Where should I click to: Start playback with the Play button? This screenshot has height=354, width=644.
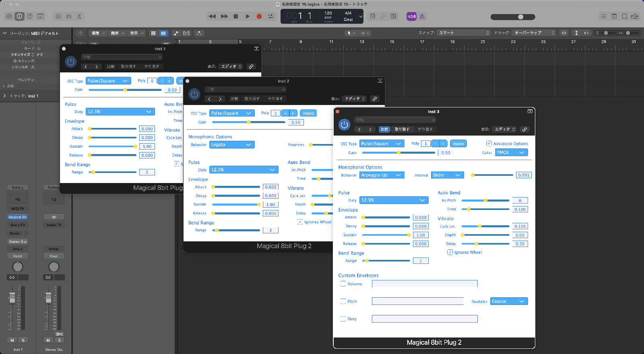tap(248, 16)
